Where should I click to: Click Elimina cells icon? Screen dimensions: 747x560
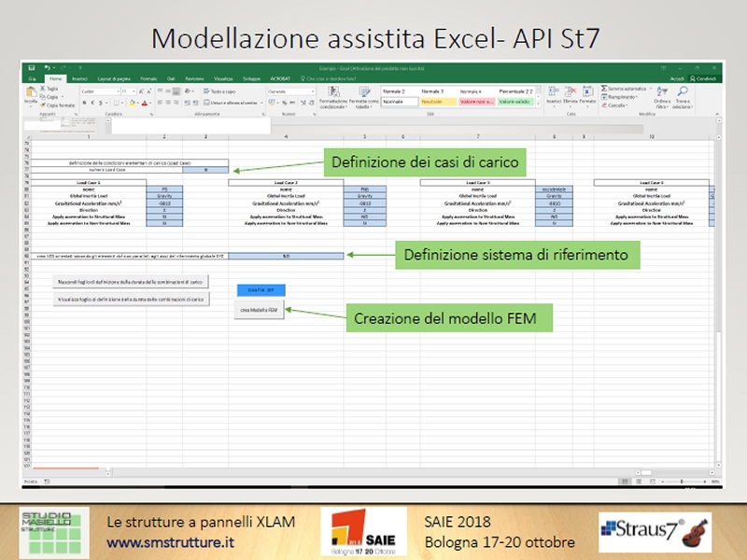coord(571,96)
